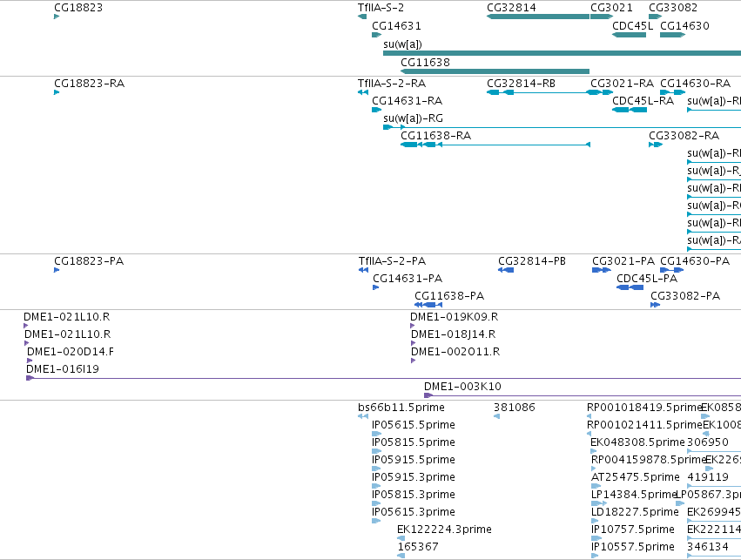
Task: Select EST IP05615.5prime
Action: 413,425
